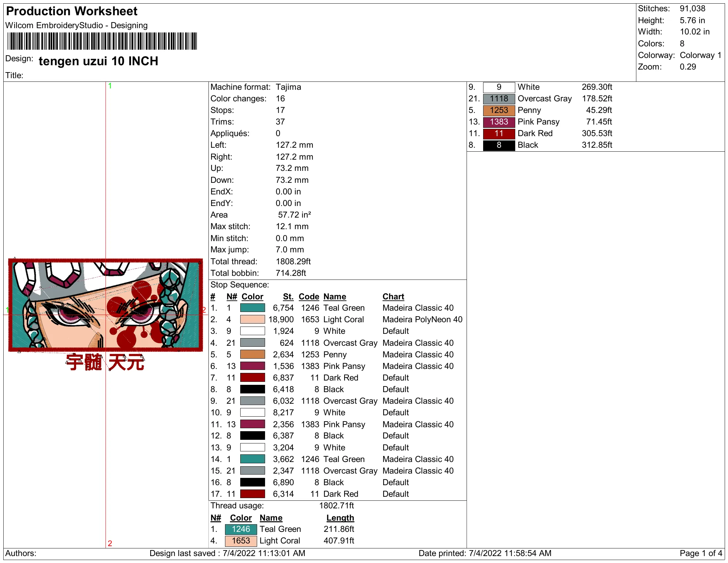
Task: Click the Max stitch value 12.1 mm
Action: click(292, 227)
